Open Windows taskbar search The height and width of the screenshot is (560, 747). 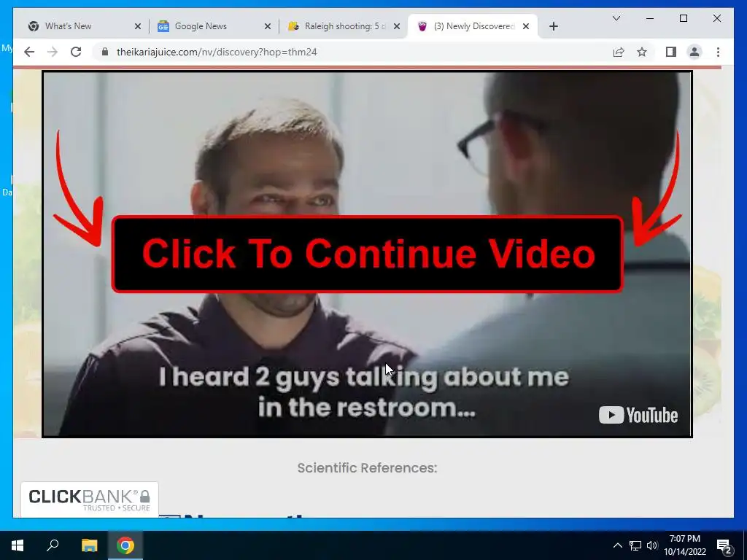click(x=53, y=545)
